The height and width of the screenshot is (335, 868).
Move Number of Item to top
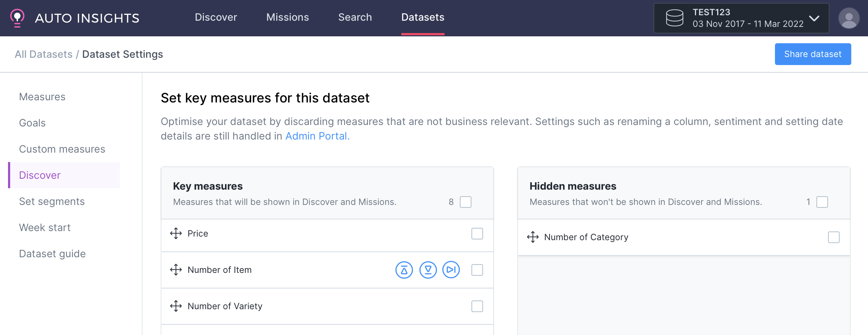404,270
